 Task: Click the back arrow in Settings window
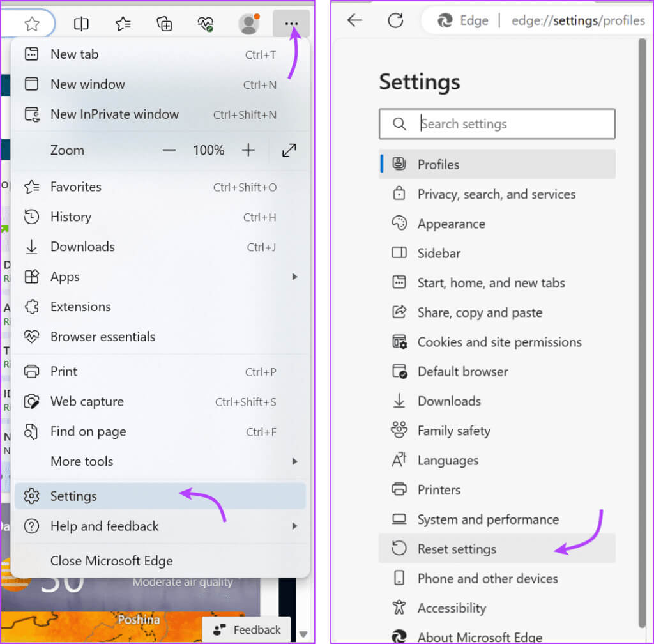[355, 20]
